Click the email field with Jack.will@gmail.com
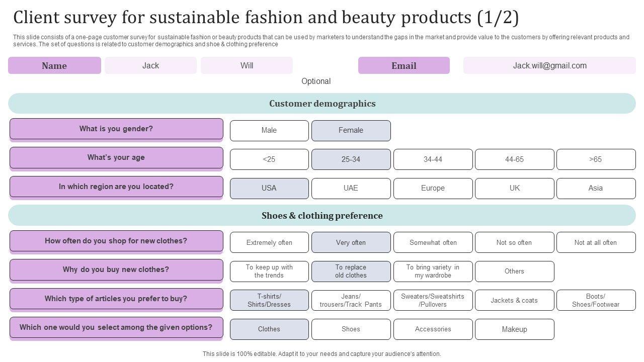 (549, 65)
